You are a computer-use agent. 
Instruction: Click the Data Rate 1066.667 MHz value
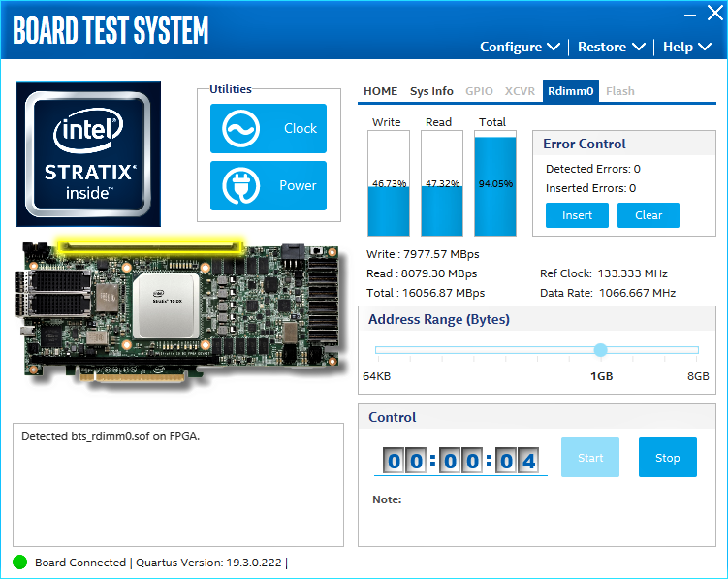(608, 293)
